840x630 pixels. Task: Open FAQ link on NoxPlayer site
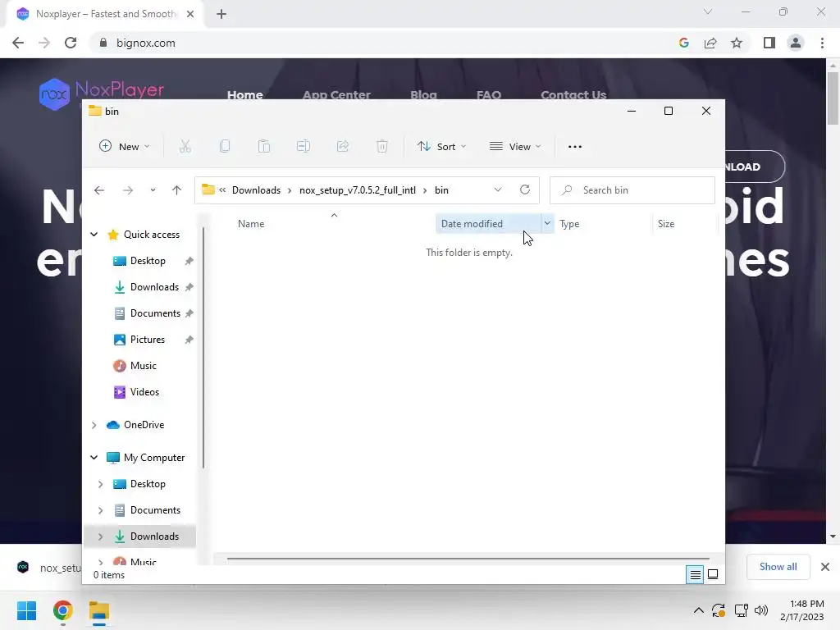click(489, 95)
